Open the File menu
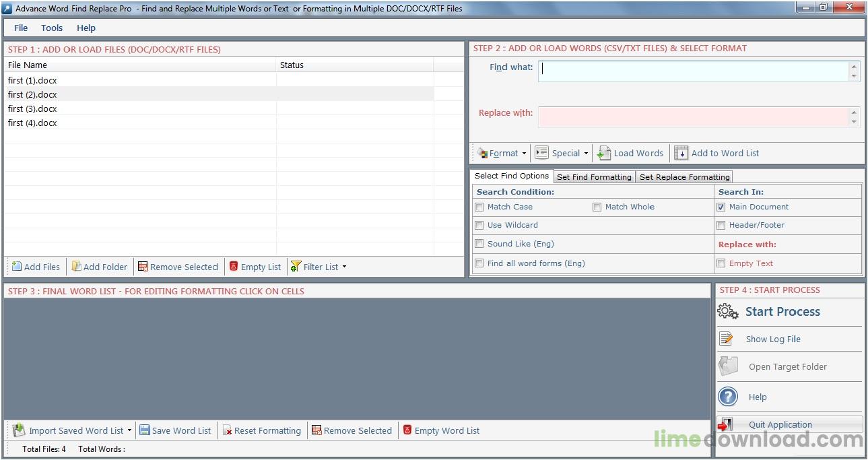 [21, 28]
